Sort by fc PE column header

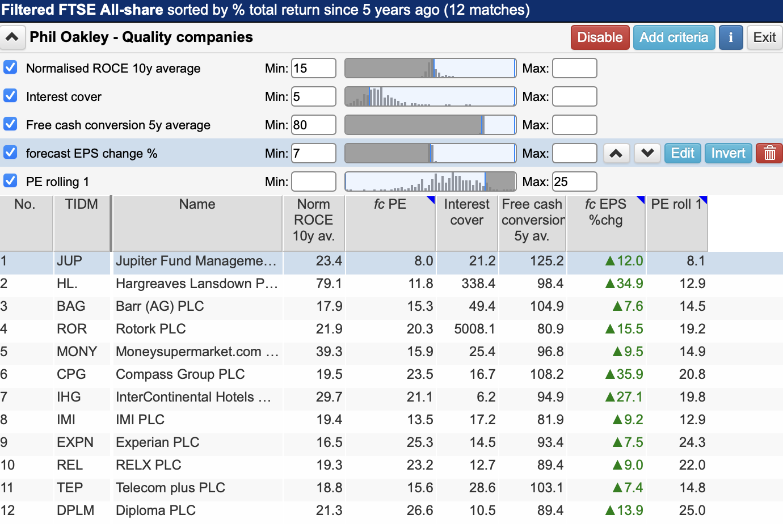tap(390, 223)
